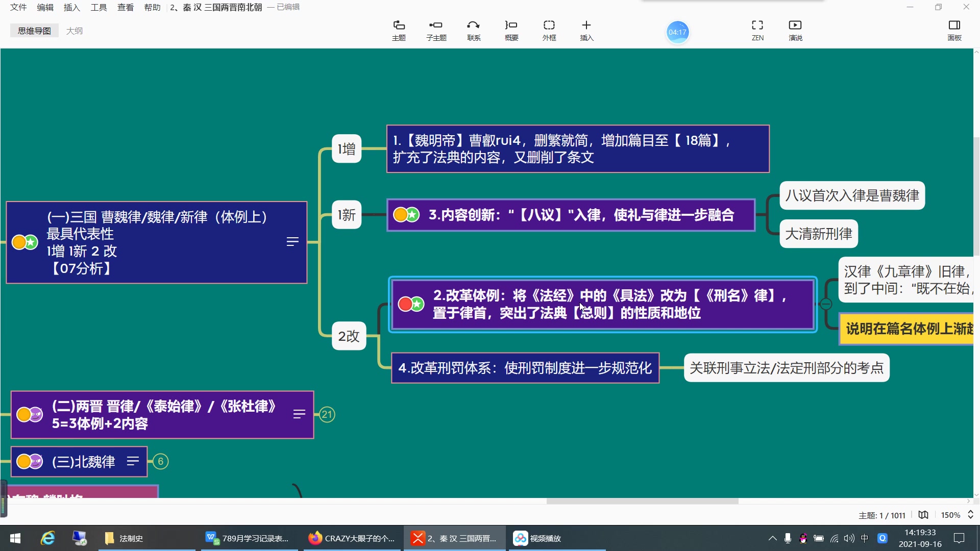
Task: Open the 789月学习记录表 document in taskbar
Action: 249,538
